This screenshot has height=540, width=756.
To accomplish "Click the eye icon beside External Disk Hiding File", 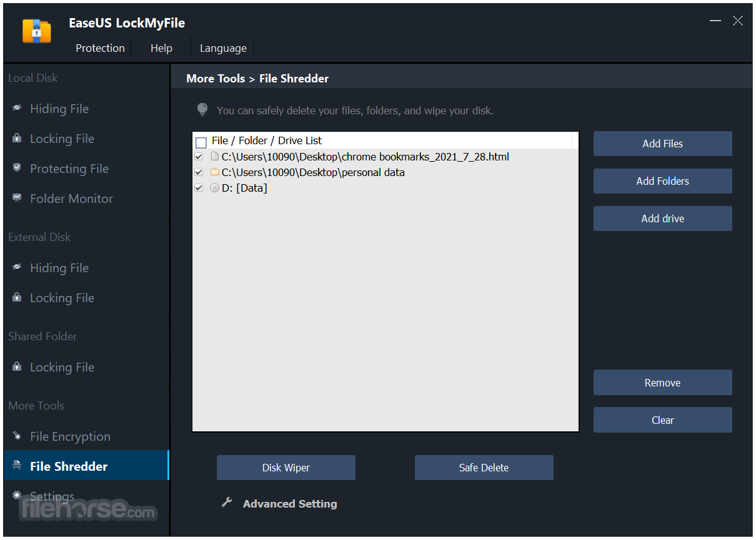I will click(x=17, y=267).
